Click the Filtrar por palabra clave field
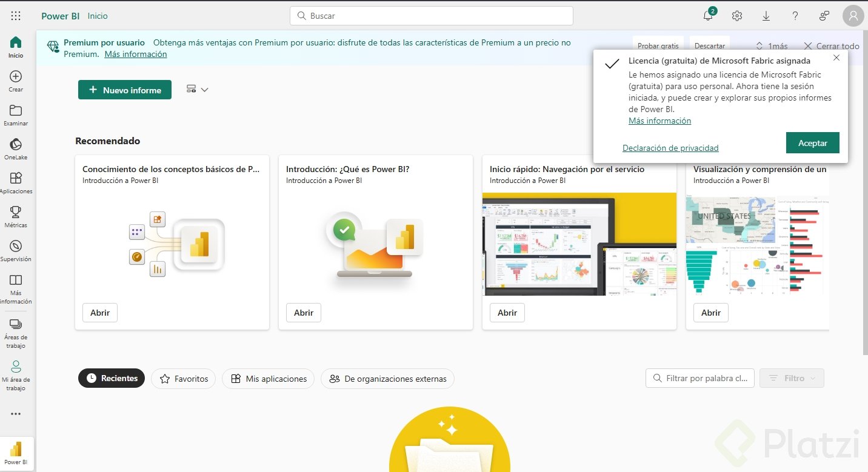Viewport: 868px width, 472px height. 700,378
